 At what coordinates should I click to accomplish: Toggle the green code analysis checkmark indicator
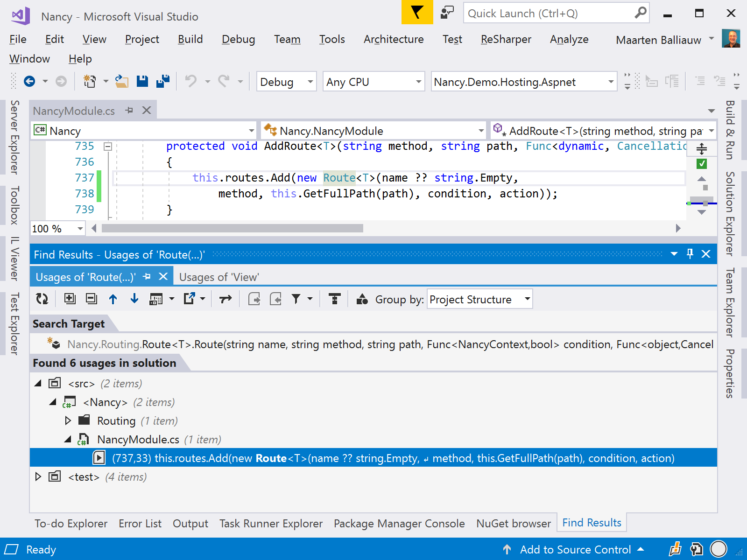702,164
